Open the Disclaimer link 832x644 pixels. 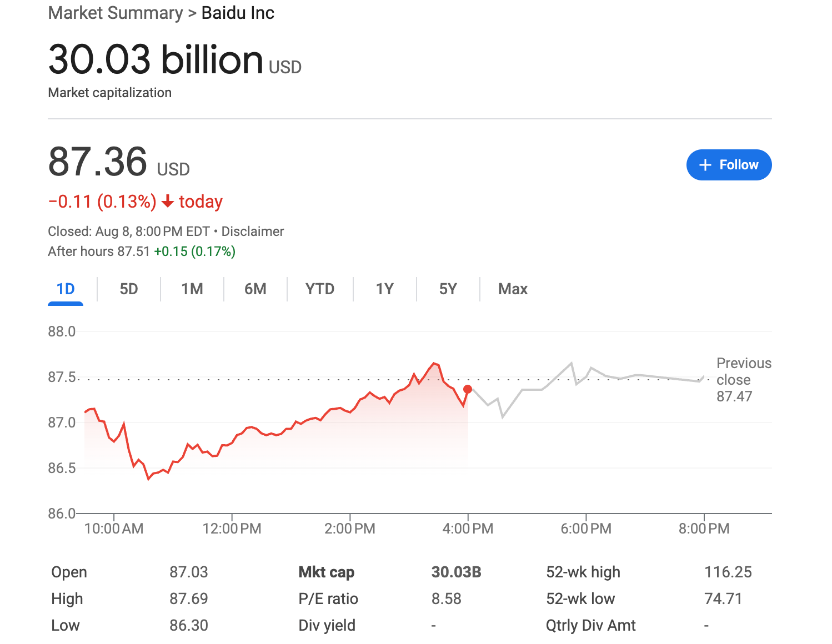coord(253,232)
